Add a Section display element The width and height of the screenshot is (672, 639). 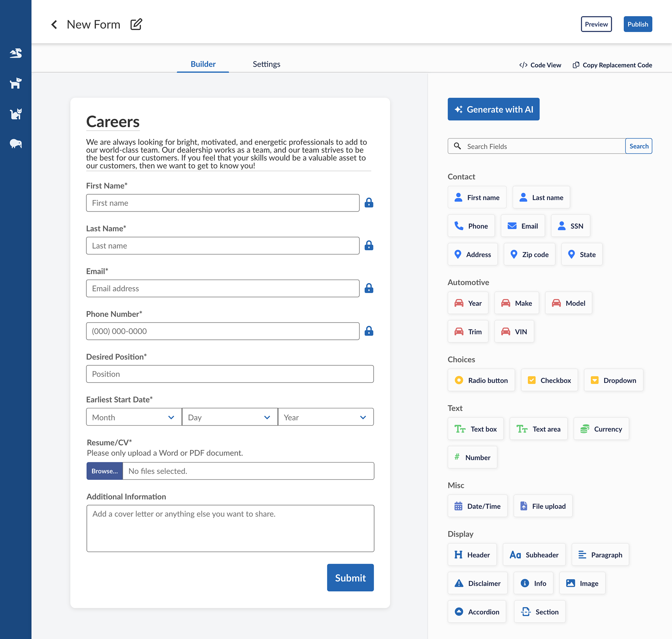click(x=539, y=612)
